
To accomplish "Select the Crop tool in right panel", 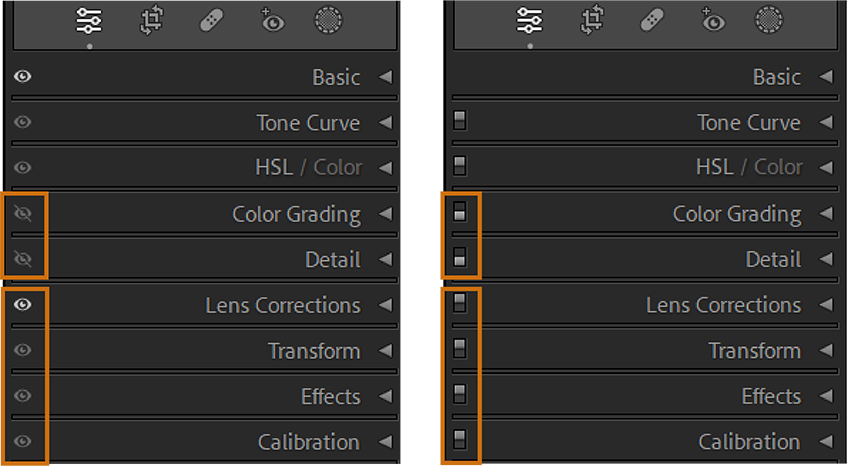I will 591,20.
